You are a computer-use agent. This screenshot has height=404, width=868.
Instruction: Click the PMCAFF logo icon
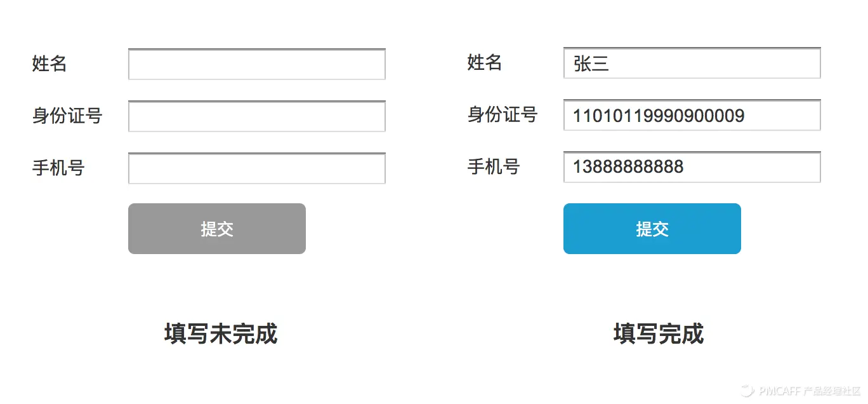pos(747,391)
